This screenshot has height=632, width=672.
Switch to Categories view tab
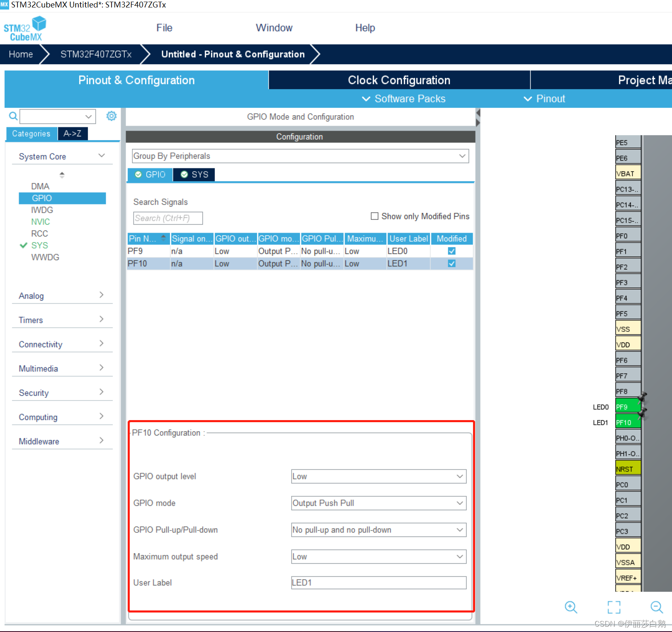coord(32,134)
